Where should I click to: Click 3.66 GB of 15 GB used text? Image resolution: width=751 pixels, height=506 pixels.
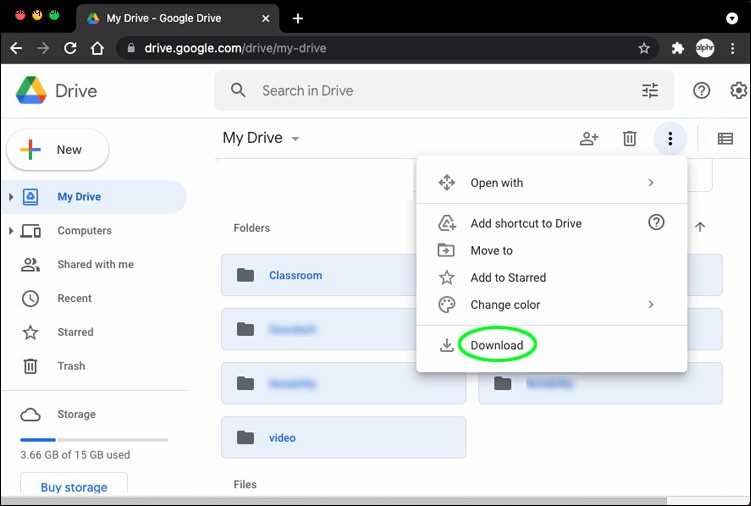(x=75, y=455)
